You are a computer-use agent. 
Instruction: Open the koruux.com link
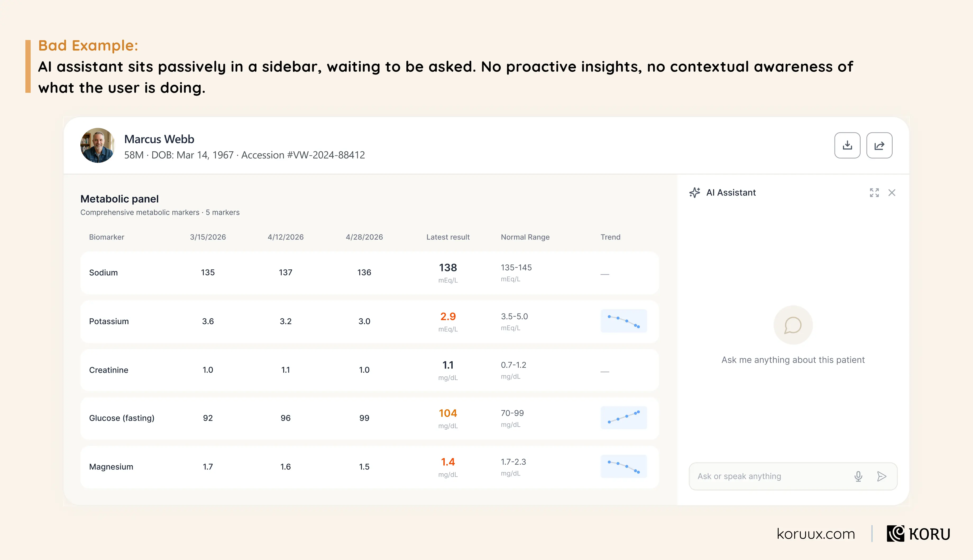816,534
